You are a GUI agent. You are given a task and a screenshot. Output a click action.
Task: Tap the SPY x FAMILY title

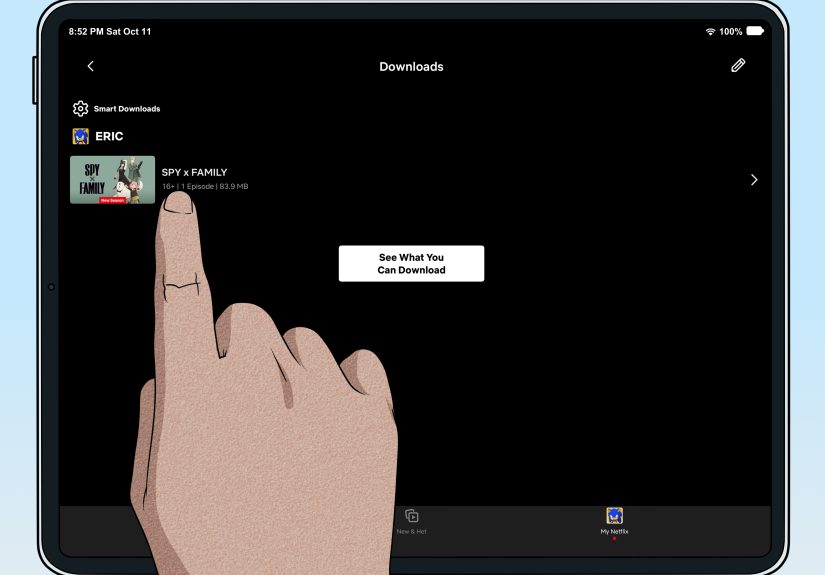click(194, 173)
